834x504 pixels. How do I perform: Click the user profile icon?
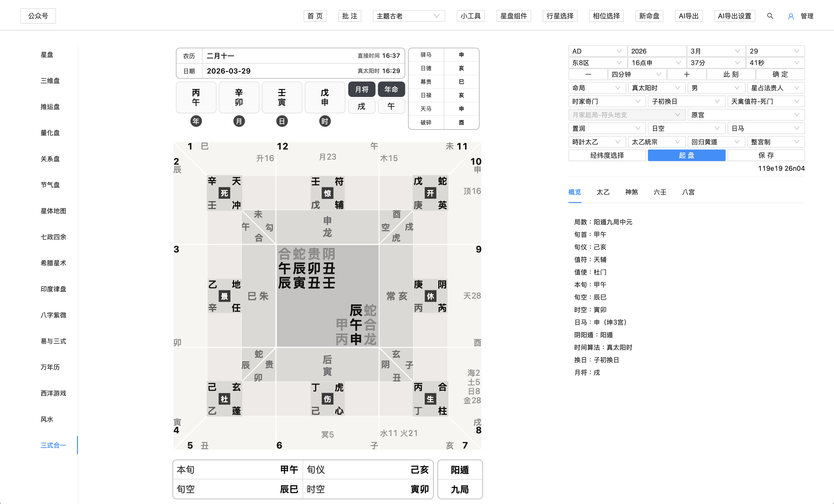tap(791, 16)
